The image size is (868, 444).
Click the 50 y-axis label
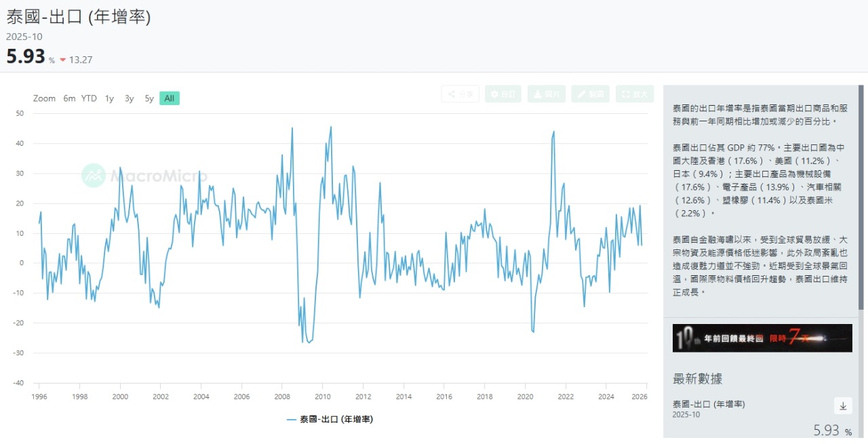[x=19, y=113]
